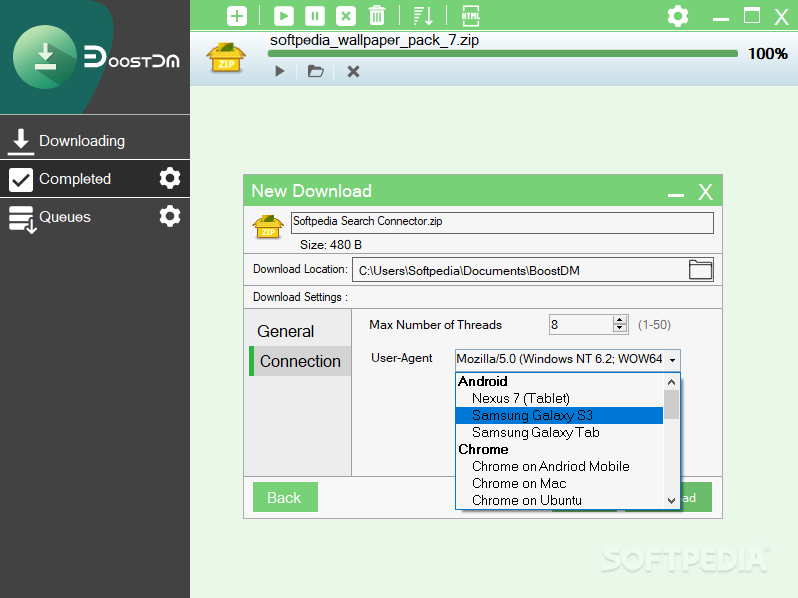Click the user-agent list scrollbar thumb
Image resolution: width=798 pixels, height=598 pixels.
(671, 404)
